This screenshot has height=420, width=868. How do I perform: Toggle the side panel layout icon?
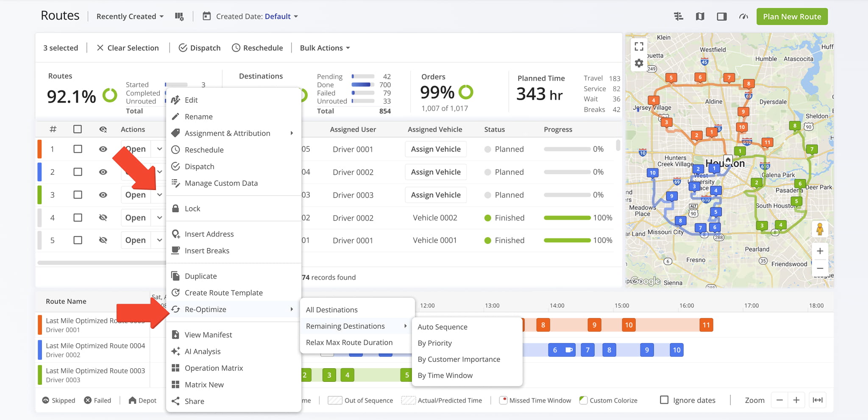point(722,17)
